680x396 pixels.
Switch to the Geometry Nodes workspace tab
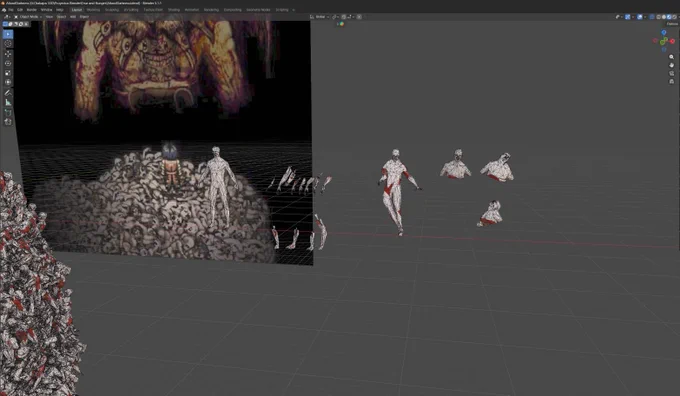258,10
